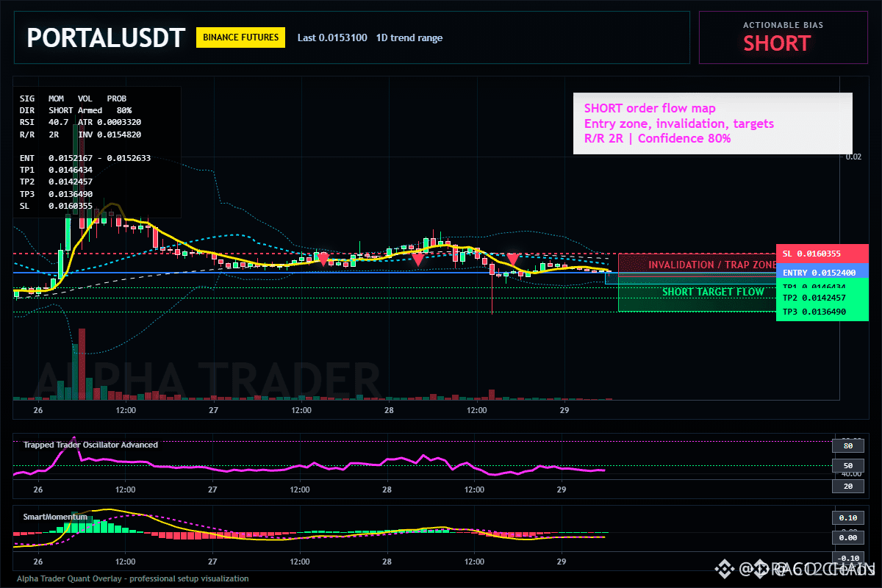Click the red SL 0.0160355 price tag
This screenshot has width=882, height=588.
tap(822, 254)
